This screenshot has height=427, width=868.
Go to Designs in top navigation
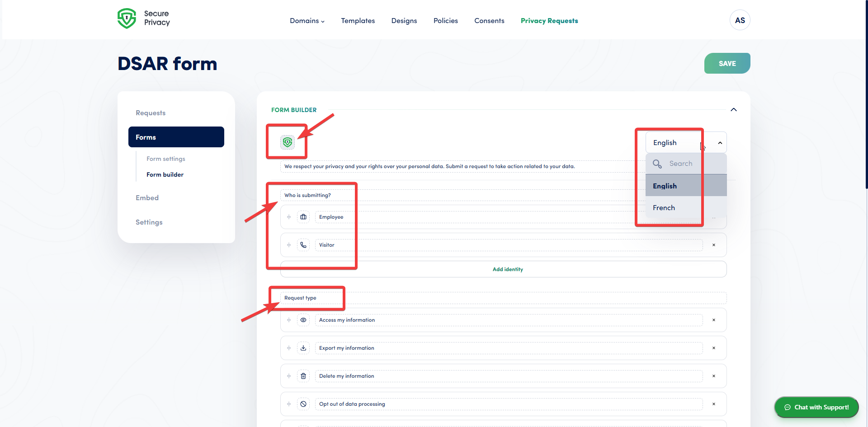coord(404,21)
